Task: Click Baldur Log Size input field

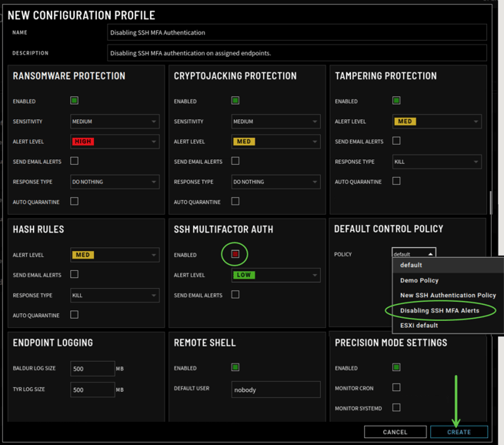Action: (x=92, y=369)
